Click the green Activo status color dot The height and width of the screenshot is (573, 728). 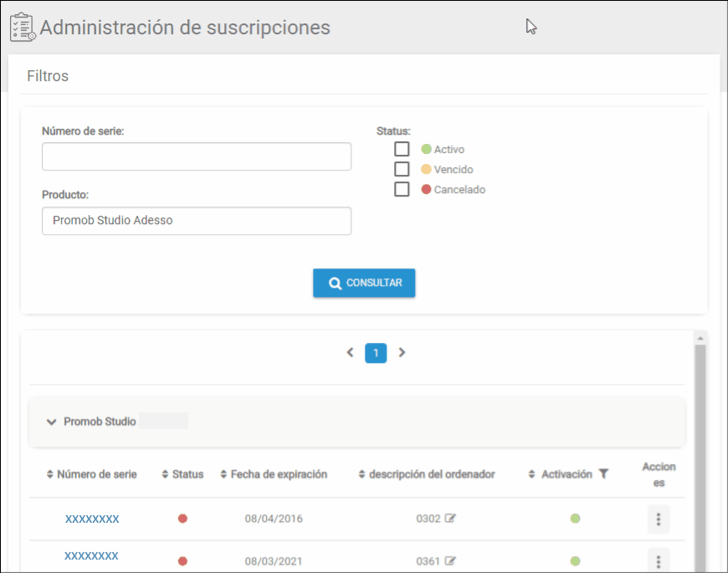pos(426,149)
